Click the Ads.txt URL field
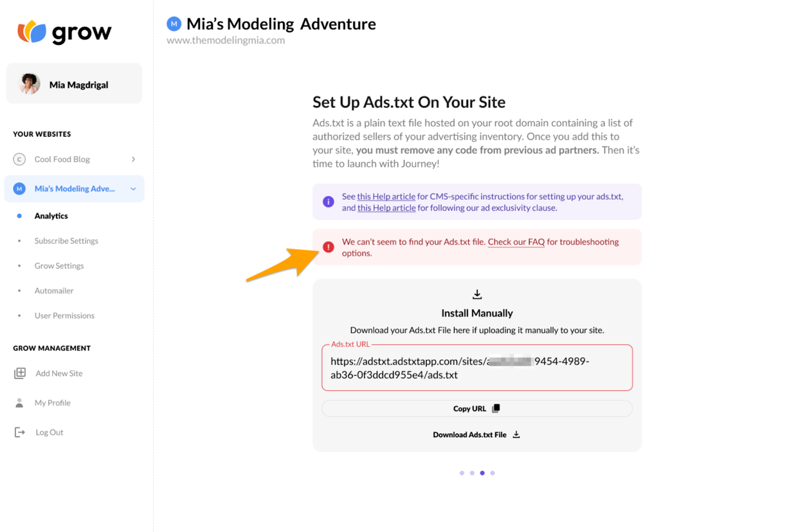This screenshot has height=532, width=807. click(x=477, y=368)
